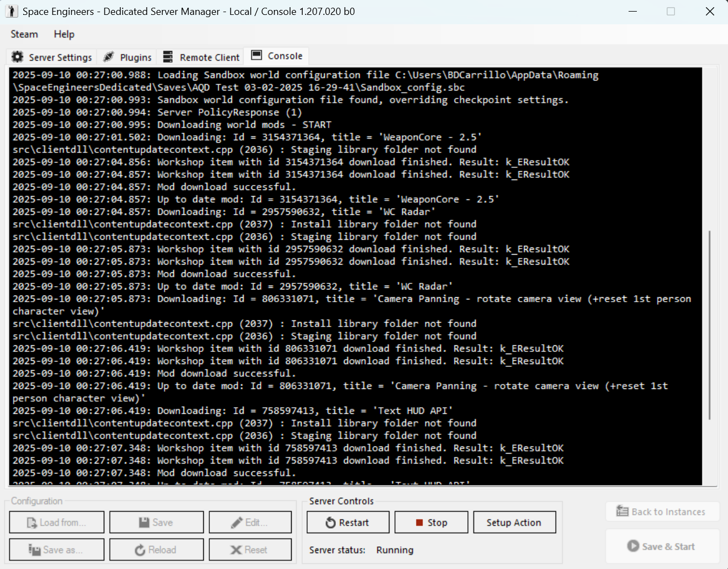Click the red Stop square icon
728x569 pixels.
tap(419, 523)
